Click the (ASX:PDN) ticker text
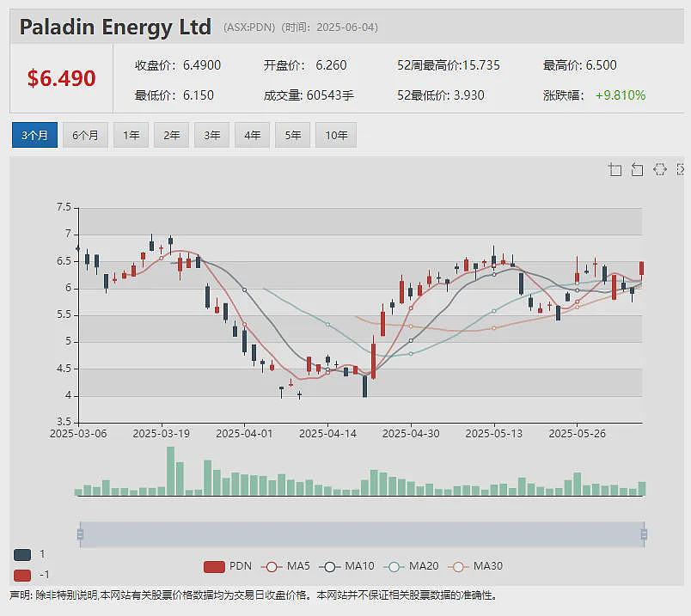The image size is (691, 616). (249, 27)
